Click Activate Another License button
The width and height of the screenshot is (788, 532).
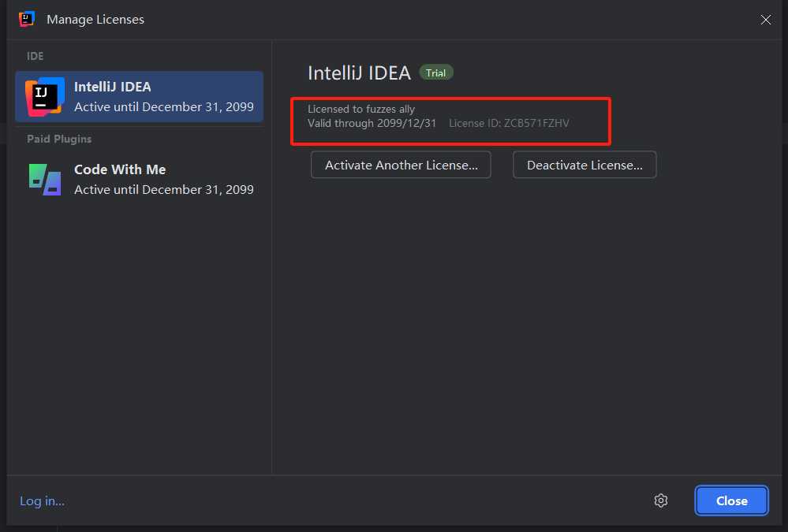click(401, 165)
